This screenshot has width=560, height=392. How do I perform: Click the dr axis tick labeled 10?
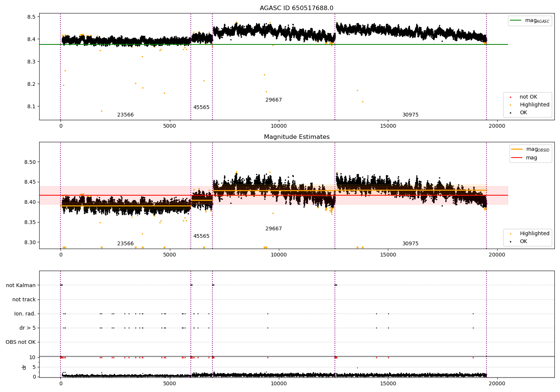(x=32, y=358)
